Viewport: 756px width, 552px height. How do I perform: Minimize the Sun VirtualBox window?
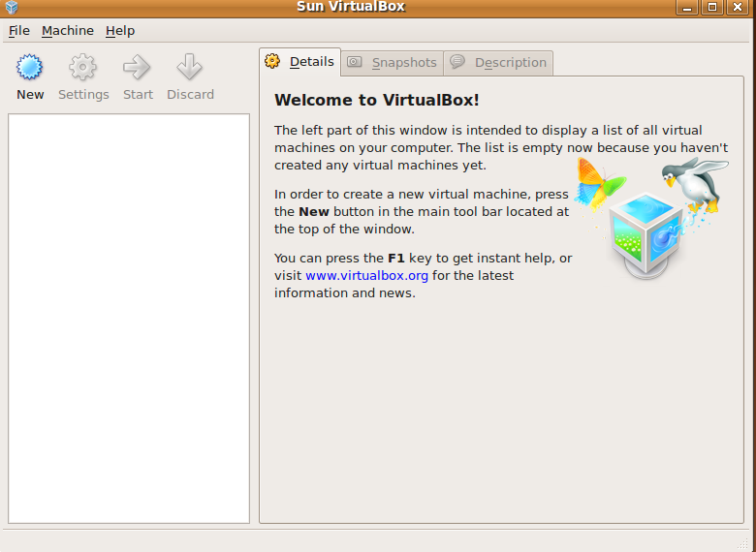690,8
